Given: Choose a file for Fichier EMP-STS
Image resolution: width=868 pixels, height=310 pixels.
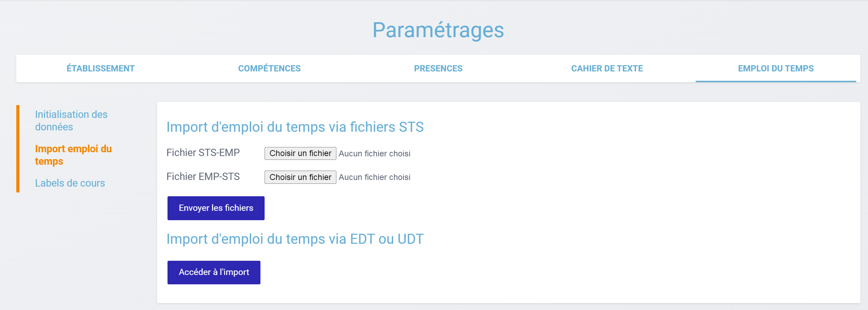Looking at the screenshot, I should (x=300, y=177).
